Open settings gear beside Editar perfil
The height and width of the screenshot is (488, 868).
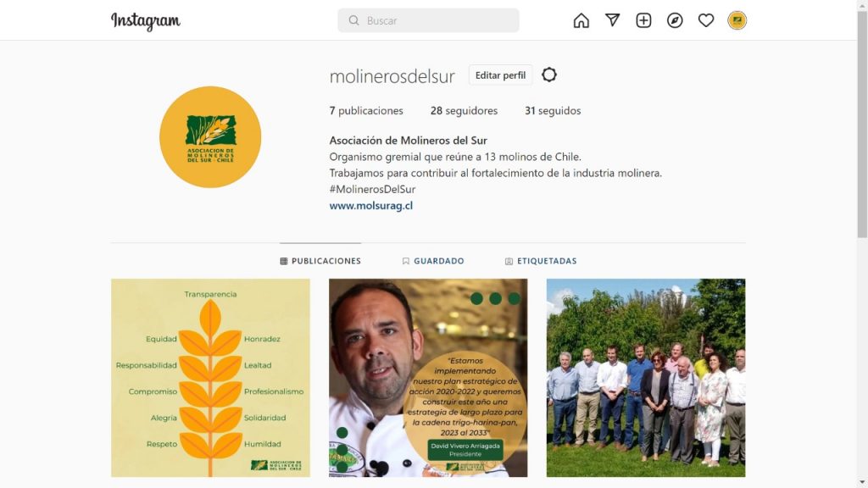point(548,75)
